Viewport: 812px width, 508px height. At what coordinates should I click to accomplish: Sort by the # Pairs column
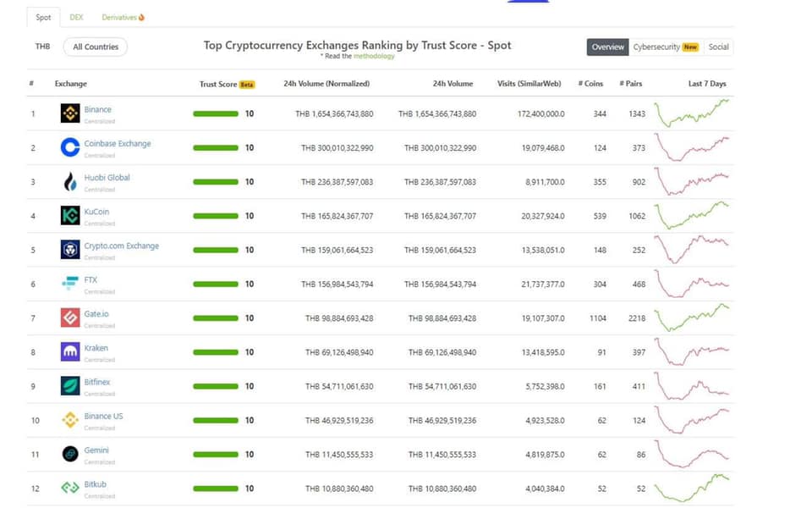[630, 84]
